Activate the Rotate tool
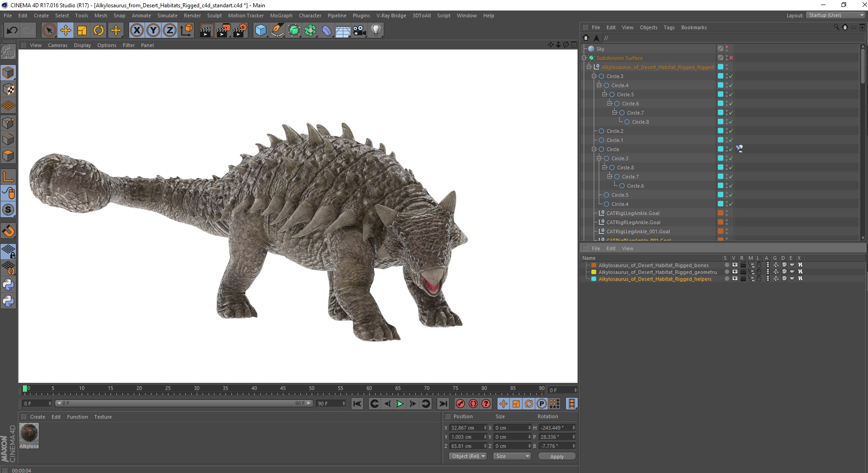 click(99, 31)
